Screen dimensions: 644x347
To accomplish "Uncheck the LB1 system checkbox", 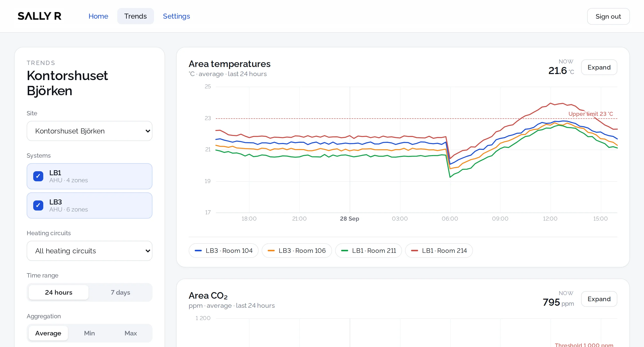I will pos(38,176).
